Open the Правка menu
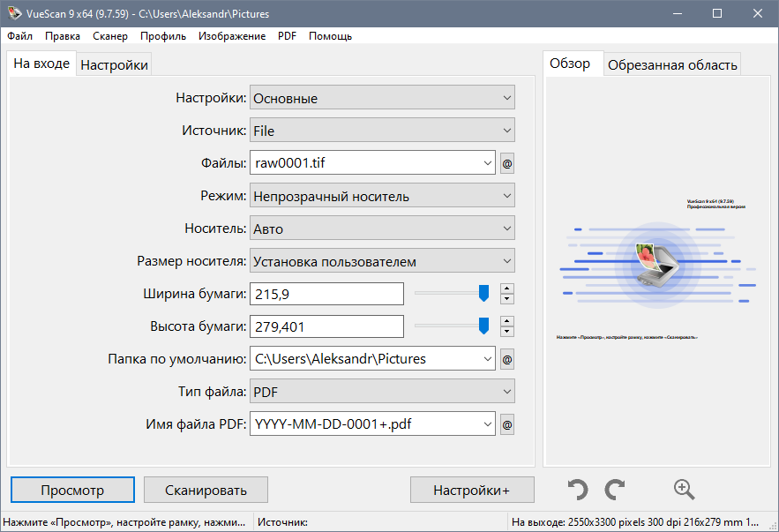Screen dimensions: 779x532 [63, 36]
